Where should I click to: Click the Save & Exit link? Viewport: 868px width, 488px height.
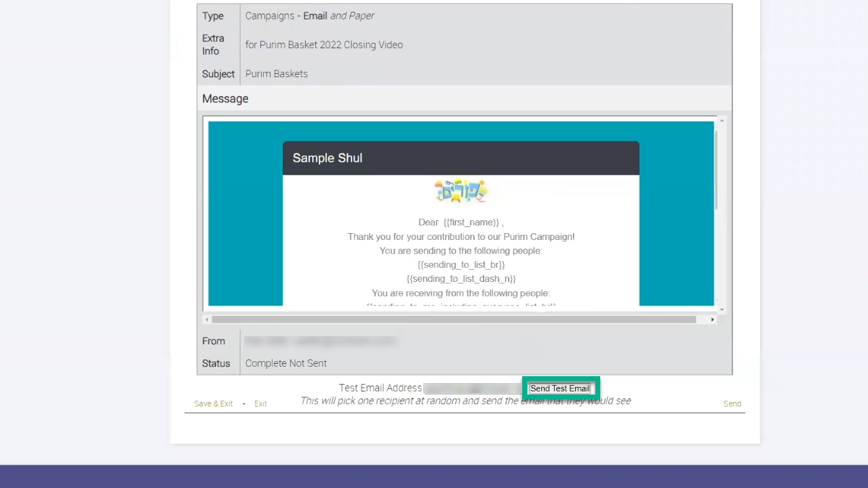click(213, 404)
